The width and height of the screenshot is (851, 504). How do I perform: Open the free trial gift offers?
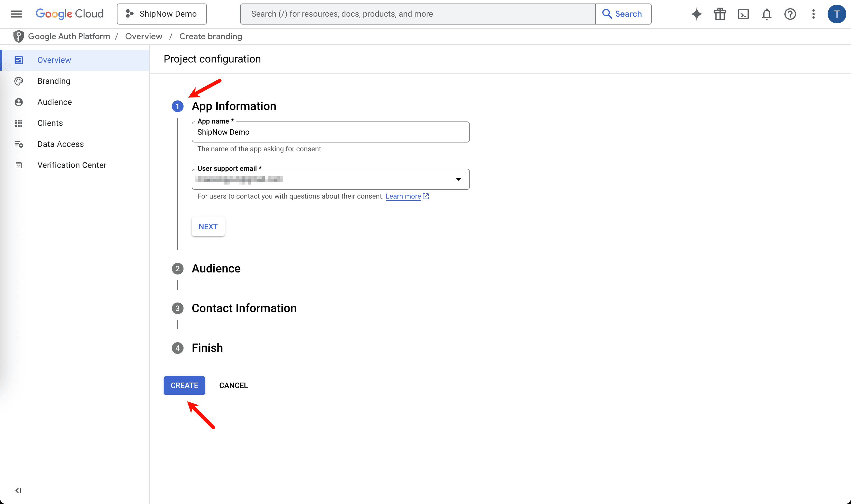pos(719,14)
